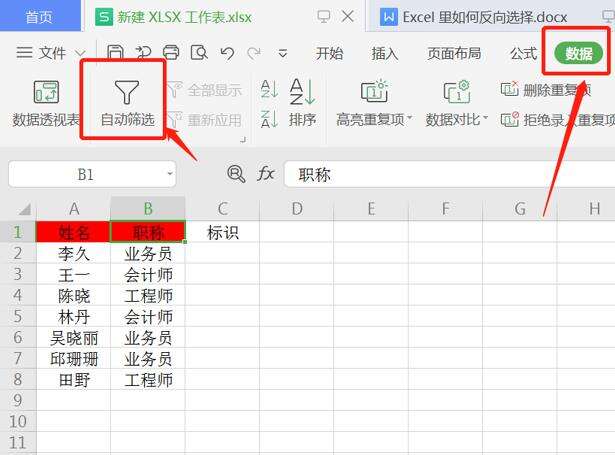The width and height of the screenshot is (615, 455).
Task: Click cell containing 田野
Action: pos(73,380)
